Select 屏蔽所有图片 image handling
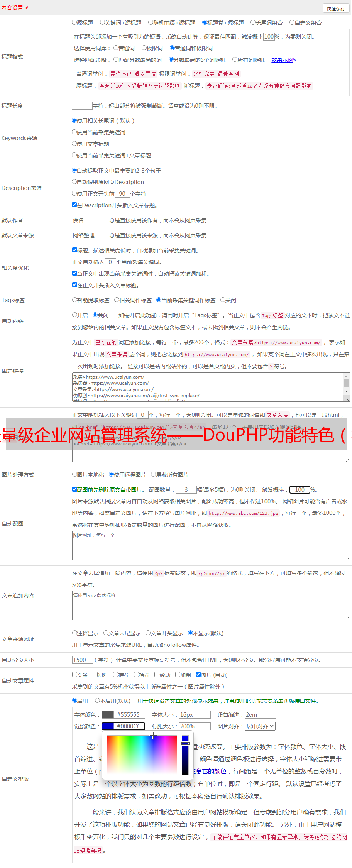Viewport: 352px width, 868px height. pyautogui.click(x=154, y=474)
